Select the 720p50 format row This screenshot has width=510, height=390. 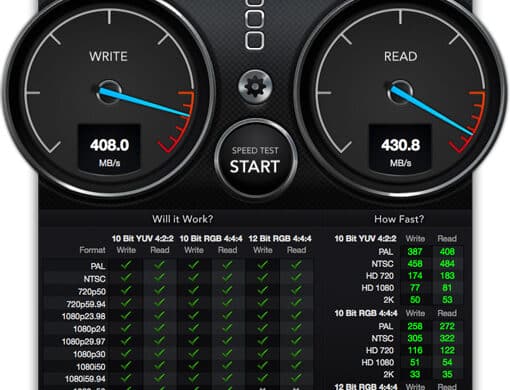92,292
